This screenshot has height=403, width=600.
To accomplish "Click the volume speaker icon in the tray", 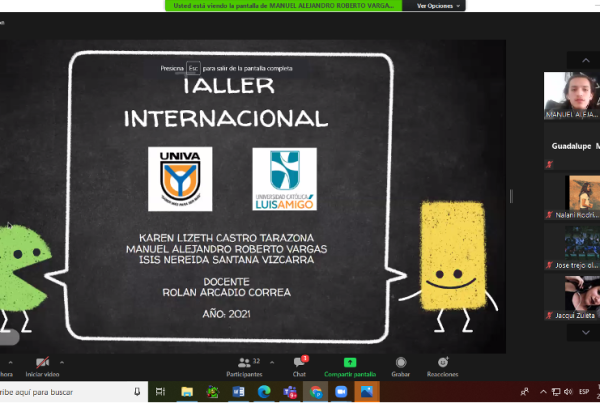I will (568, 392).
